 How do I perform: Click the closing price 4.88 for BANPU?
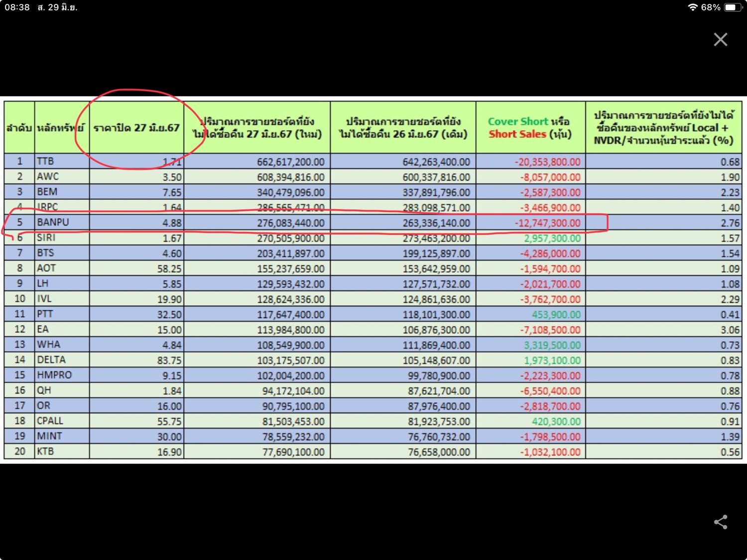pyautogui.click(x=172, y=223)
